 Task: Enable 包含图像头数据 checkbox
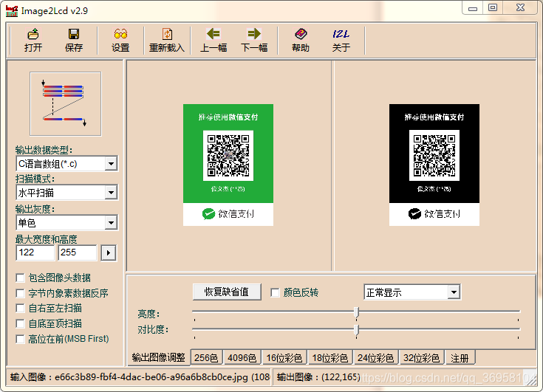(x=21, y=278)
